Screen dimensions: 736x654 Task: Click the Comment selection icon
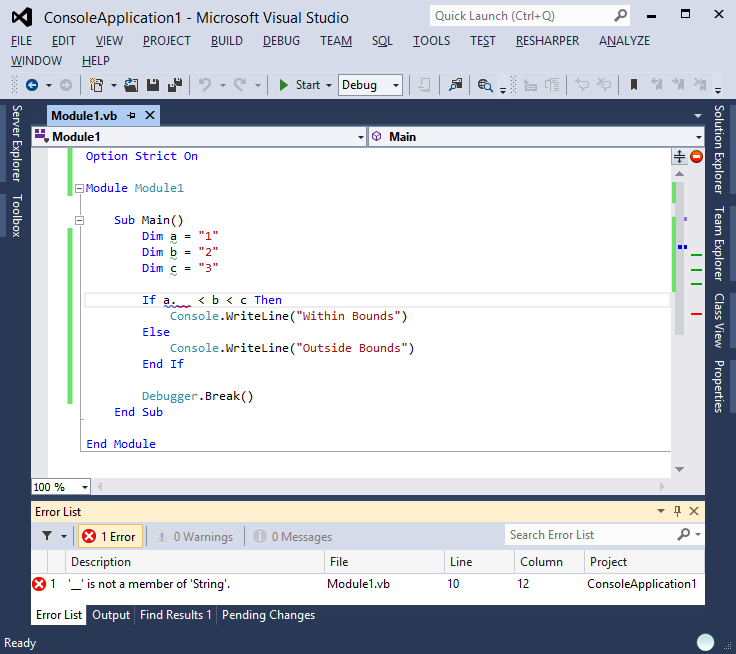(582, 85)
